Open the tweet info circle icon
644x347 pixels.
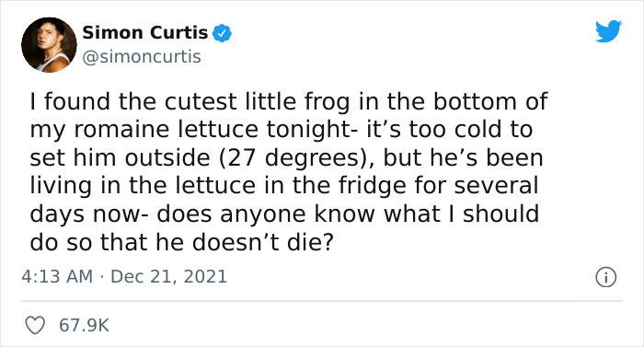pyautogui.click(x=605, y=277)
